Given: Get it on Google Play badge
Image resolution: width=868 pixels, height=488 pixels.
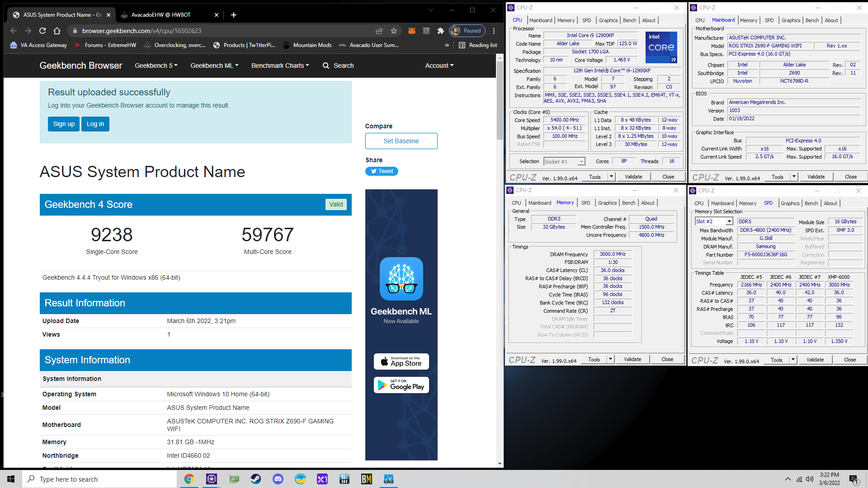Looking at the screenshot, I should (401, 385).
